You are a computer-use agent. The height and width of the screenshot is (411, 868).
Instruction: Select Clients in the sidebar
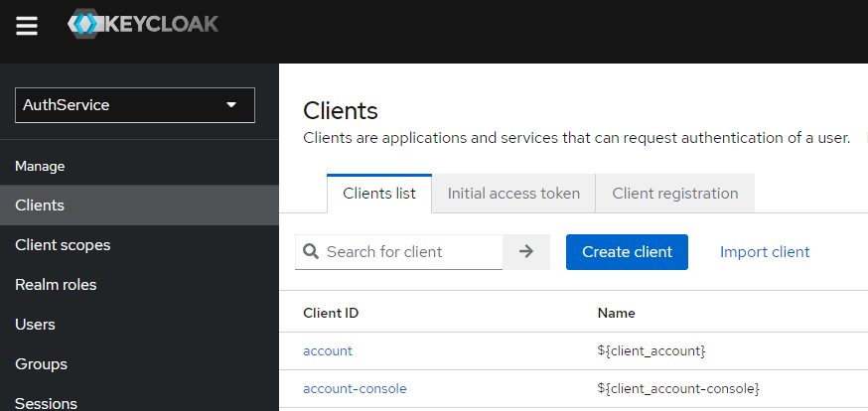[139, 205]
